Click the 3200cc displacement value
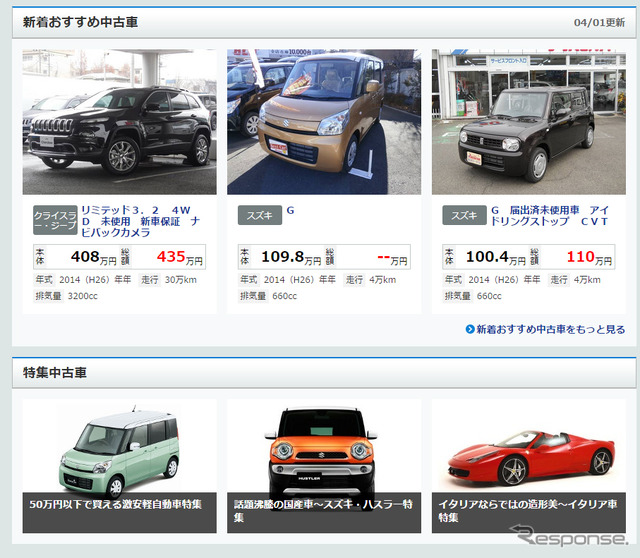The width and height of the screenshot is (640, 558). click(x=82, y=296)
